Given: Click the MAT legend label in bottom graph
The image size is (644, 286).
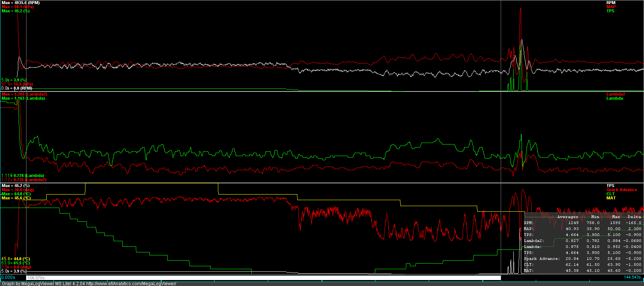Looking at the screenshot, I should (611, 198).
